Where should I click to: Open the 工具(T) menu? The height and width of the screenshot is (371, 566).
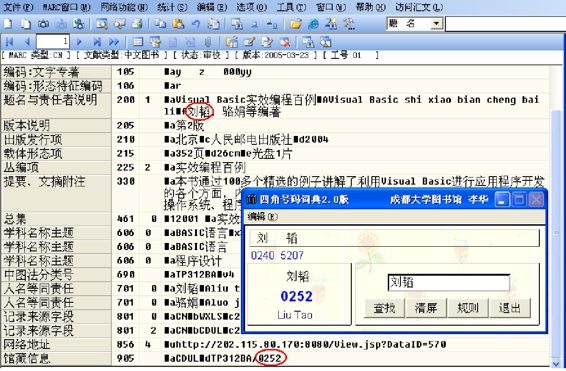[291, 7]
